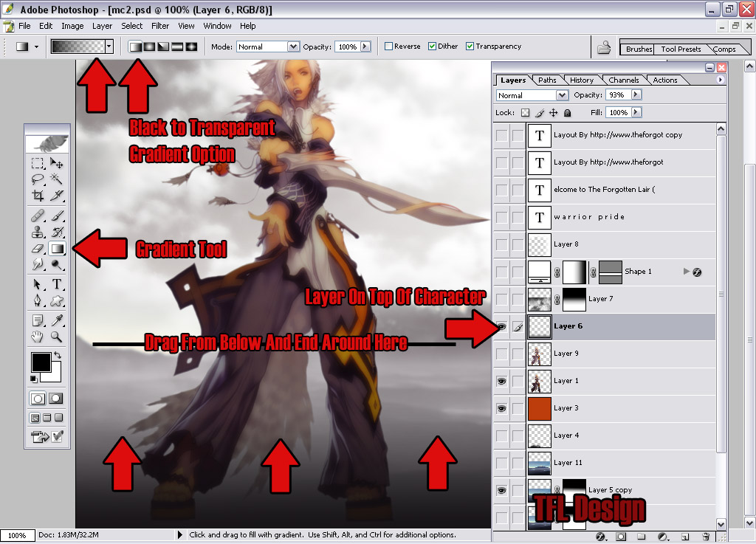This screenshot has height=544, width=756.
Task: Open the layer Fill slider arrow
Action: coord(636,112)
